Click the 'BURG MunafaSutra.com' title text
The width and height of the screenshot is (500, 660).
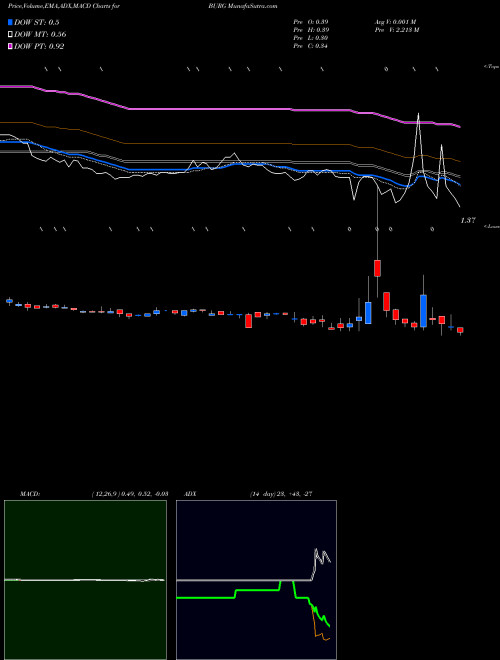point(242,6)
